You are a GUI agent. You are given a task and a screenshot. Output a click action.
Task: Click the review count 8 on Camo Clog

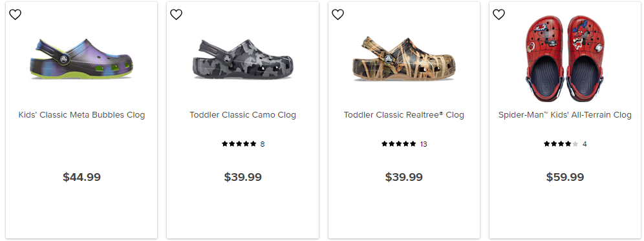pos(263,144)
